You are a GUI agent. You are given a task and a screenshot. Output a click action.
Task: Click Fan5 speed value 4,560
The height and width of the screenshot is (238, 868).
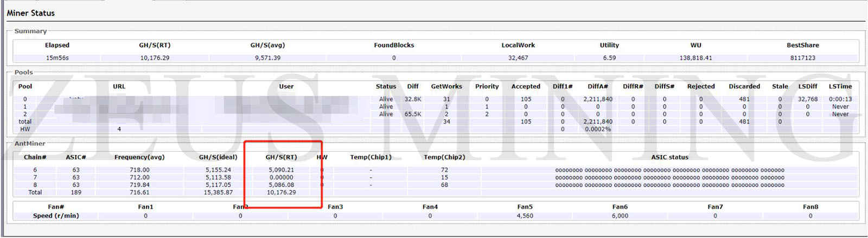pyautogui.click(x=525, y=216)
